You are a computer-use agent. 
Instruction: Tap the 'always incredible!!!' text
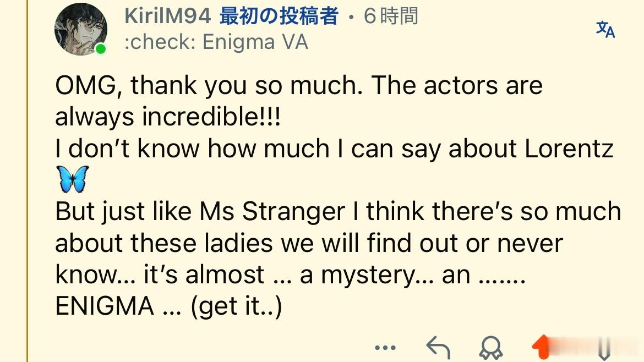click(x=168, y=117)
